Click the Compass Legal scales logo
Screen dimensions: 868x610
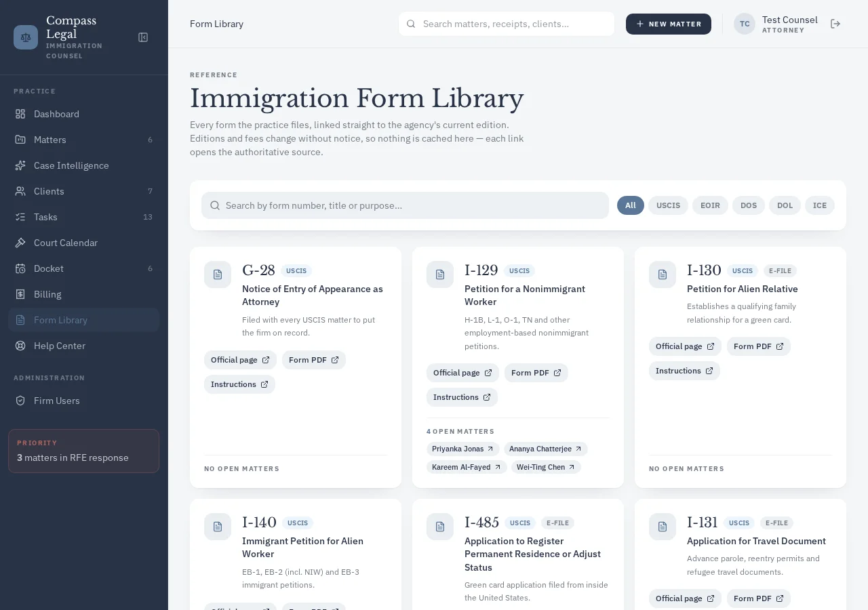pyautogui.click(x=26, y=37)
